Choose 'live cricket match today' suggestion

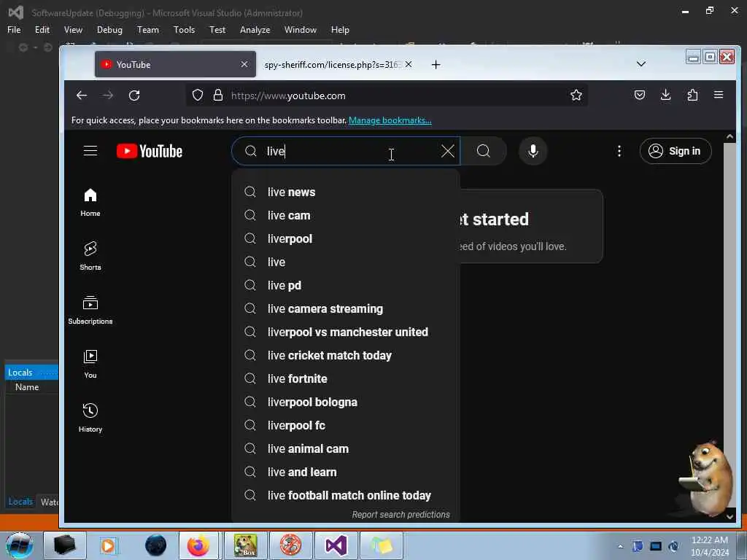(x=345, y=355)
